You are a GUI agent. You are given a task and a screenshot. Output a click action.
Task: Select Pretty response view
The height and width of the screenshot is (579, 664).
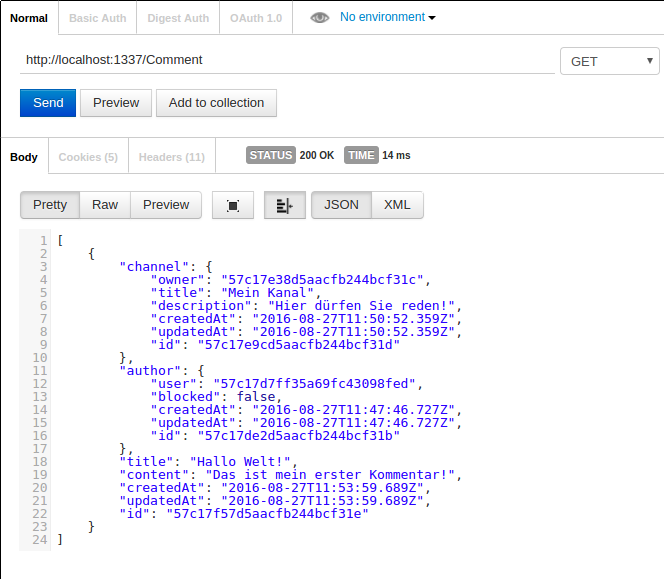(50, 205)
